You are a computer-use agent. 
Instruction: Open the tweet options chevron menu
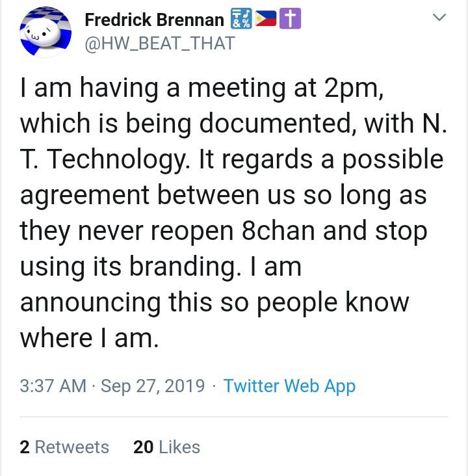point(440,19)
